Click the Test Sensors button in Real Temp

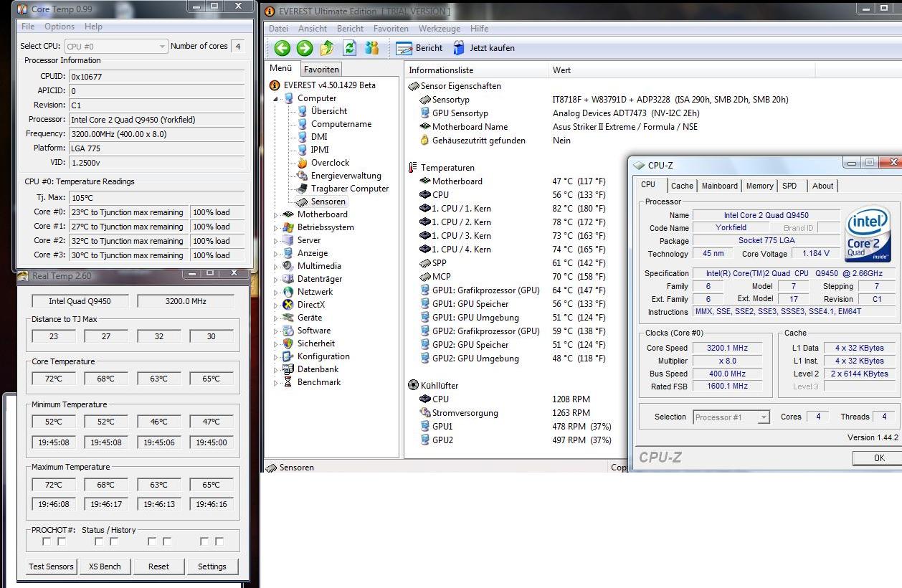[51, 566]
